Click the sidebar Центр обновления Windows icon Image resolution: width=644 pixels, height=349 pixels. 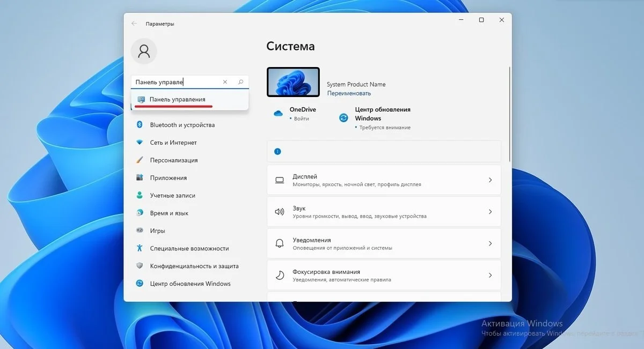click(x=140, y=284)
